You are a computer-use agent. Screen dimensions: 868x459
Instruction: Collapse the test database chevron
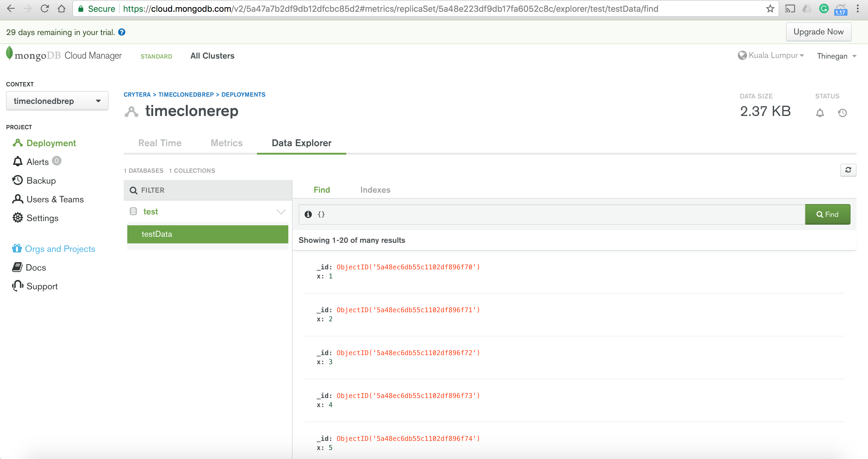[281, 212]
